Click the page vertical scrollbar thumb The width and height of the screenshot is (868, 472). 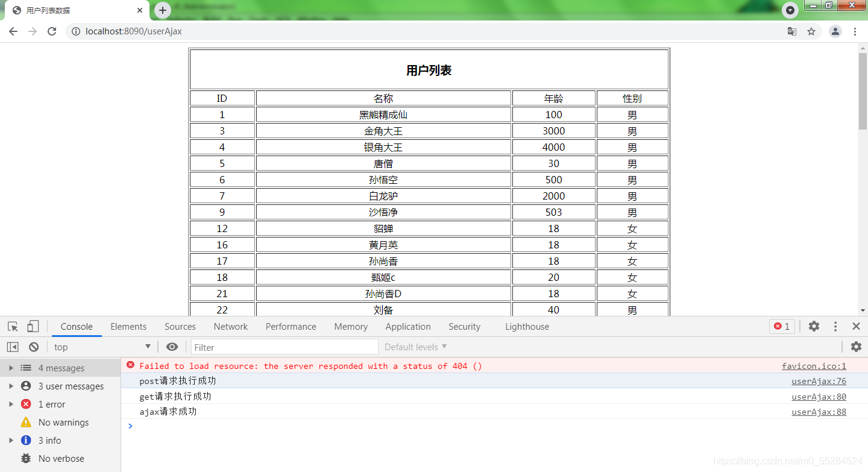(x=863, y=91)
